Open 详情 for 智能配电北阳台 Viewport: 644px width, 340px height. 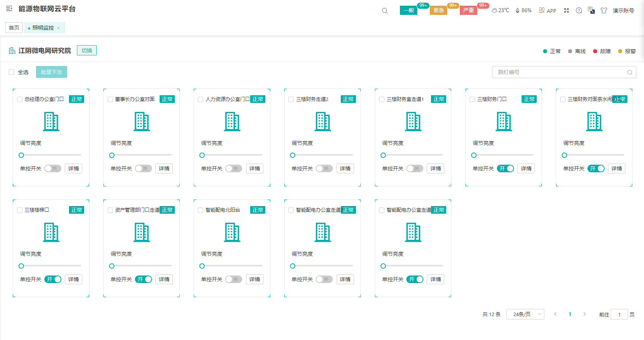[254, 279]
